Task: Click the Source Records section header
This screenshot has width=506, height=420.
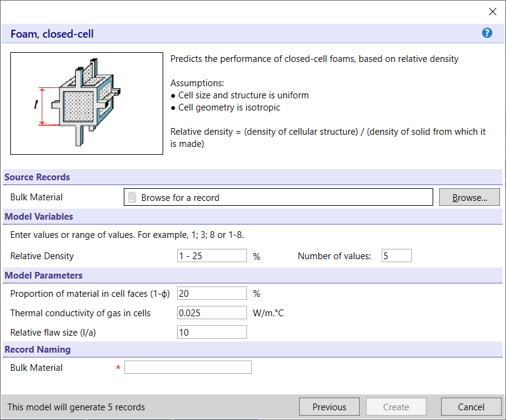Action: click(37, 177)
